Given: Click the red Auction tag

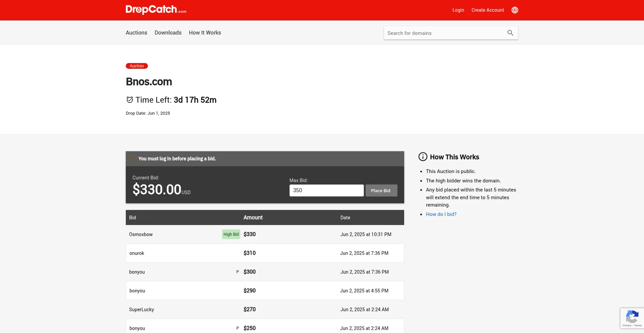Looking at the screenshot, I should click(x=137, y=66).
